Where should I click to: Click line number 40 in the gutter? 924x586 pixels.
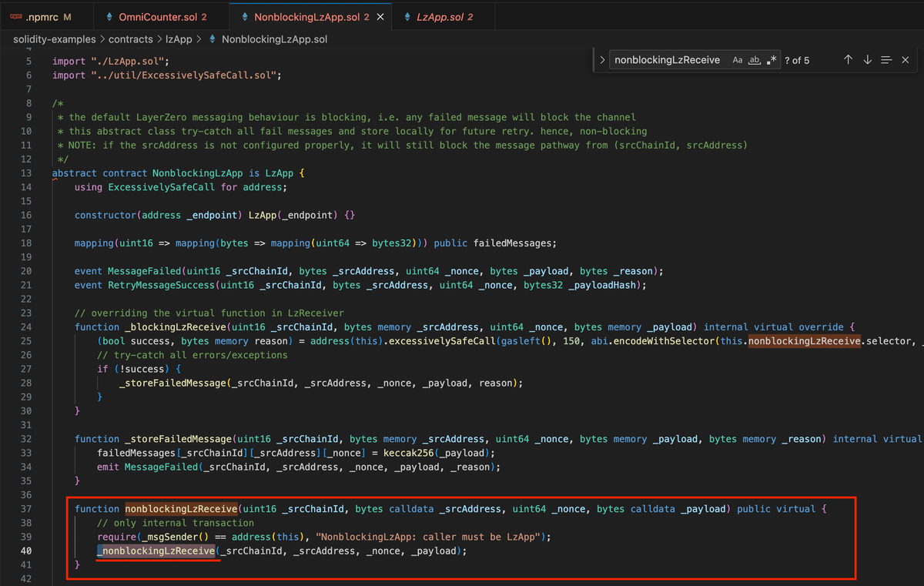click(27, 551)
